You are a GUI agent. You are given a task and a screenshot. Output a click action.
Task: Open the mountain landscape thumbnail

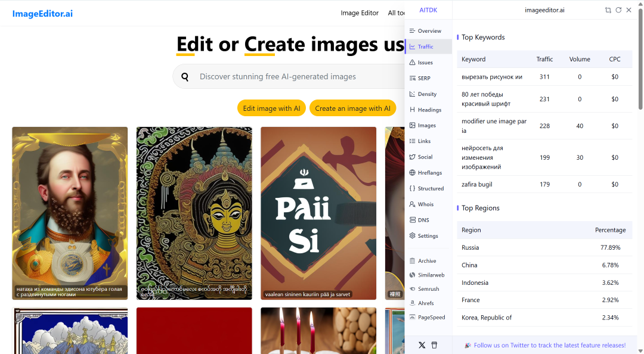[70, 331]
